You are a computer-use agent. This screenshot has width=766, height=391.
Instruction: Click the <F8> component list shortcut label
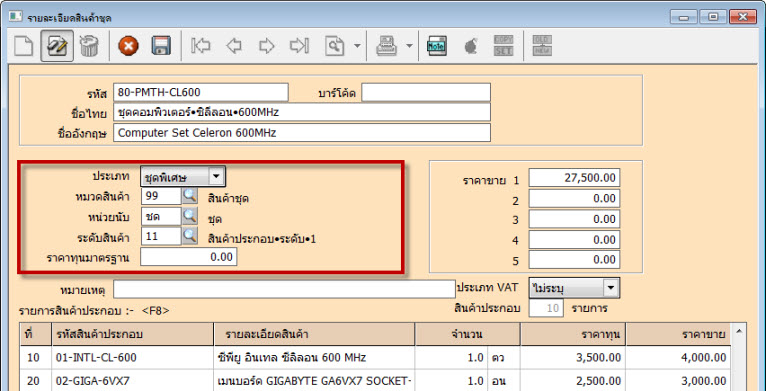click(x=156, y=310)
